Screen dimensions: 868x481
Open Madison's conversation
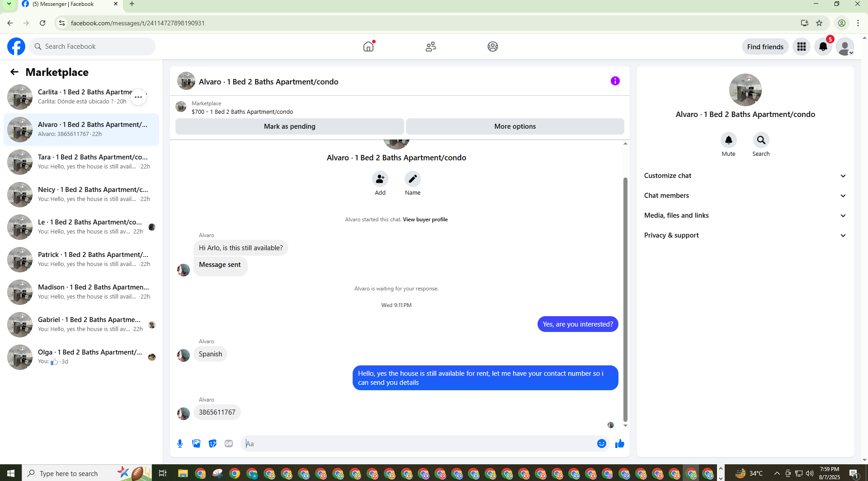click(81, 292)
